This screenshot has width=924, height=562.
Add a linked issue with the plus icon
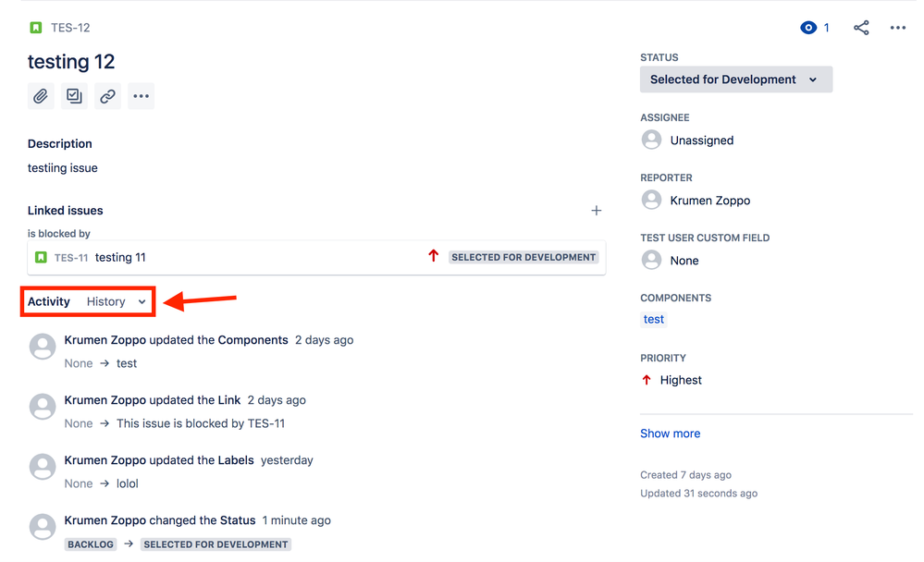(x=597, y=211)
